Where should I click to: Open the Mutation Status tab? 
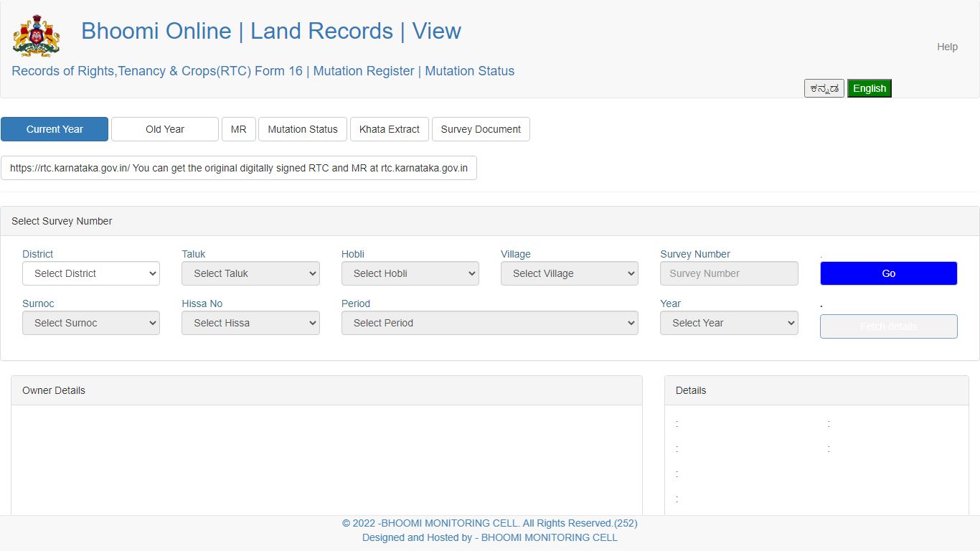coord(303,129)
